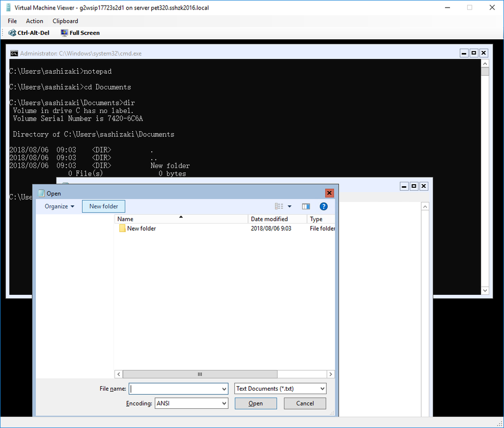The width and height of the screenshot is (504, 428).
Task: Click Notepad window scrollbar up arrow
Action: coord(425,206)
